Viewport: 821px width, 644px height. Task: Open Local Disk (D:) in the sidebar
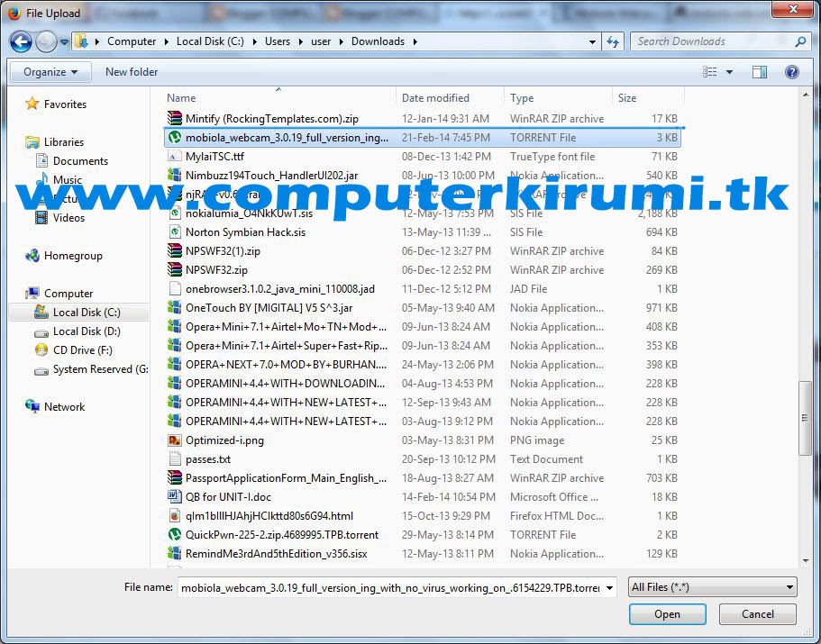[x=87, y=331]
